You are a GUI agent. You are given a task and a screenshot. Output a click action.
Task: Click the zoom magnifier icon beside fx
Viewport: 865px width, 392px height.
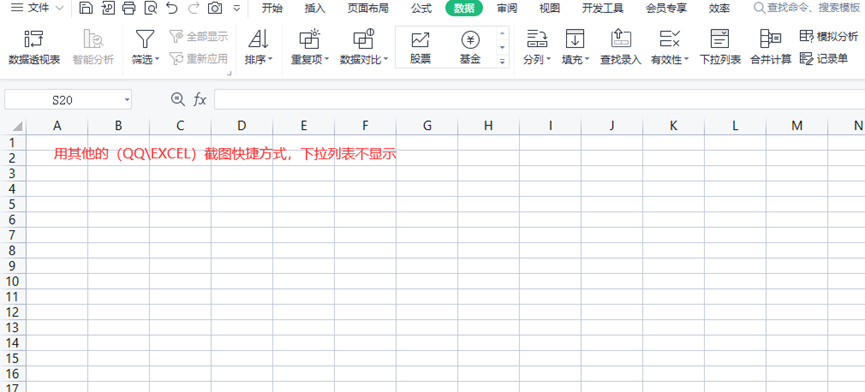coord(178,99)
